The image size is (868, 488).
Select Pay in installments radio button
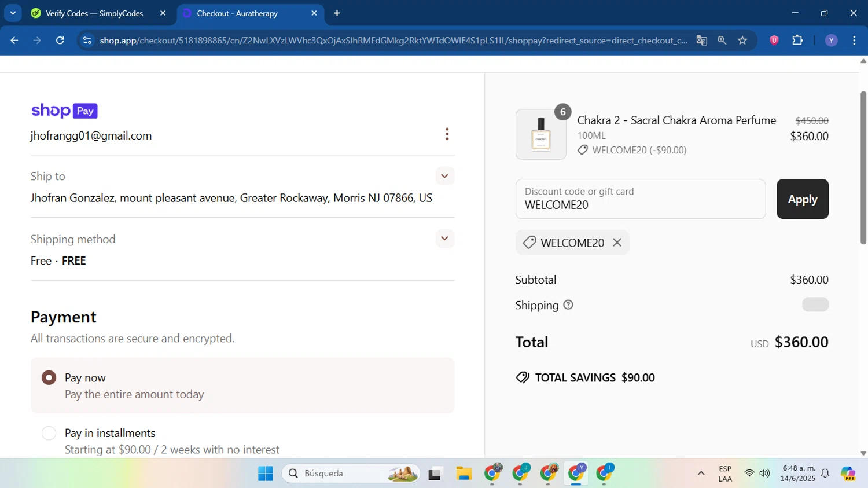49,433
